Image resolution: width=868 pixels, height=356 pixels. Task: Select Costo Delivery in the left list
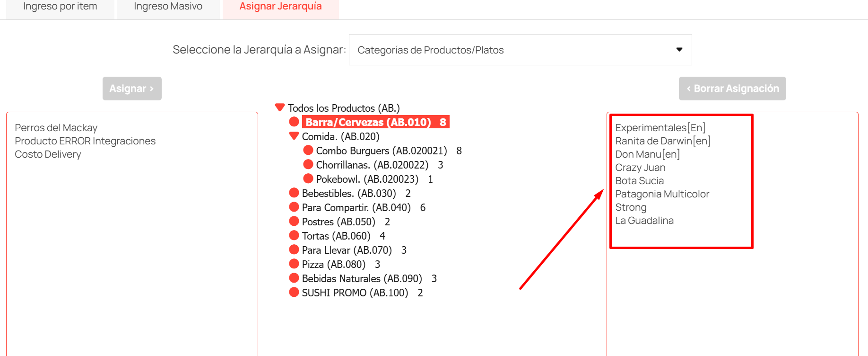point(48,154)
